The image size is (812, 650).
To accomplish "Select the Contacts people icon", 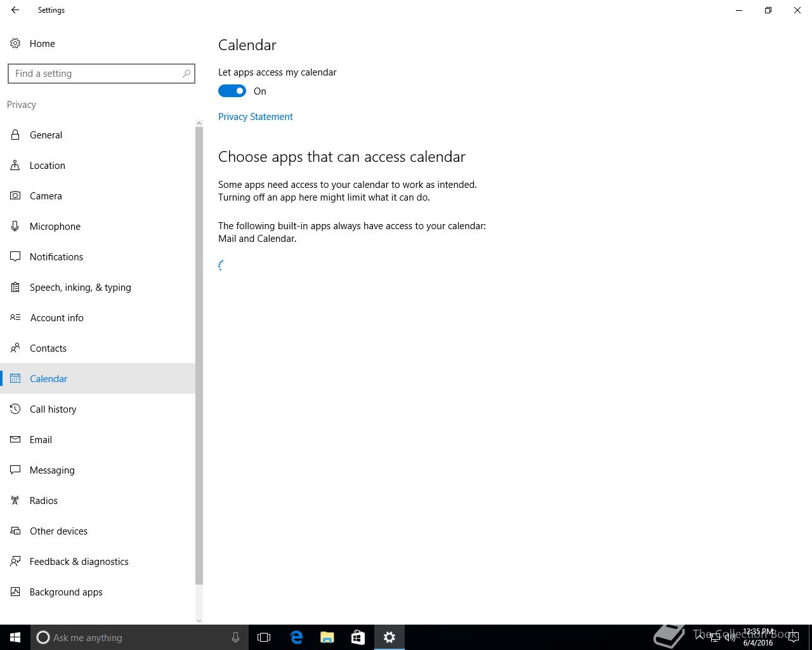I will pos(15,348).
